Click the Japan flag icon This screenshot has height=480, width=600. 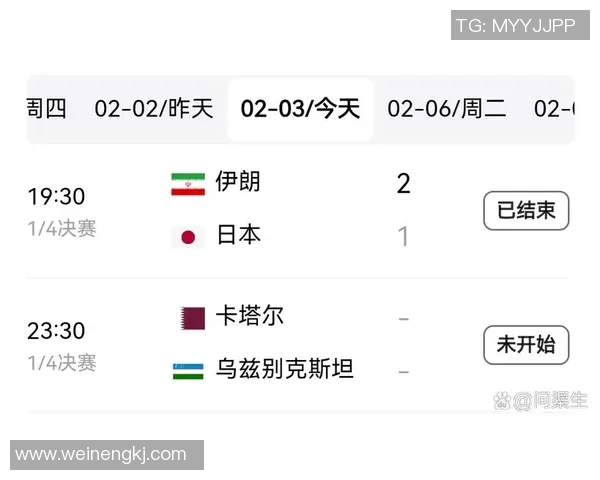[188, 237]
